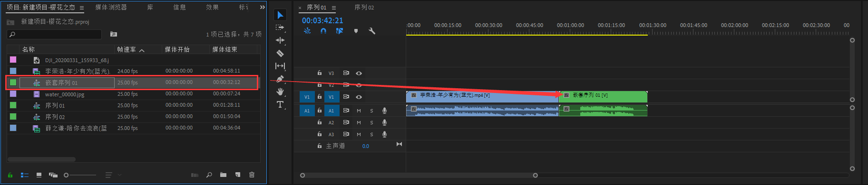The image size is (868, 185).
Task: Click the New Item icon
Action: pos(237,175)
